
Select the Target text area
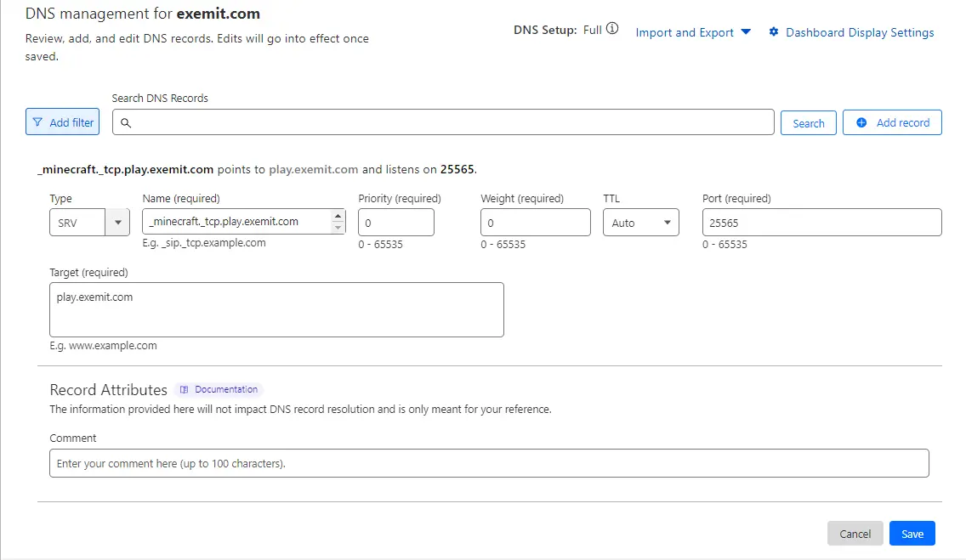(276, 309)
